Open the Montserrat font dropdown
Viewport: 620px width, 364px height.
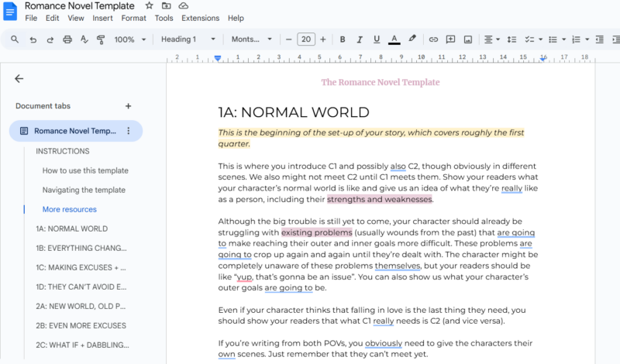pos(252,39)
